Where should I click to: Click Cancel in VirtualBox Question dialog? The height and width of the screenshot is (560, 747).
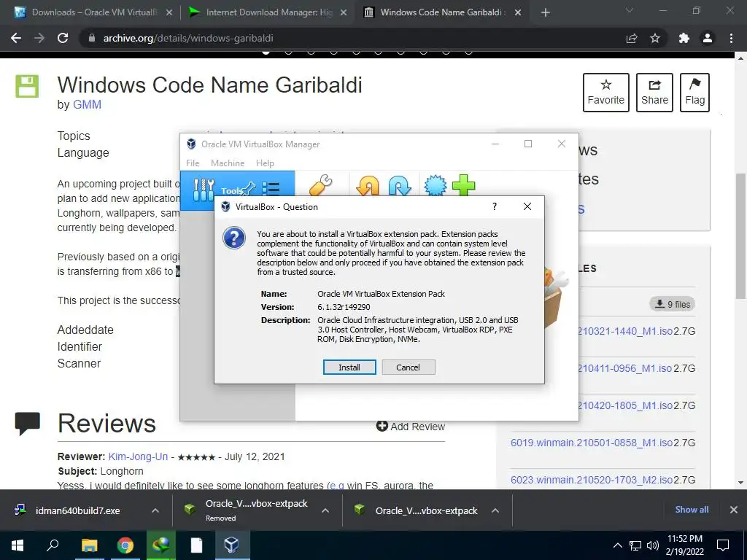pyautogui.click(x=409, y=367)
